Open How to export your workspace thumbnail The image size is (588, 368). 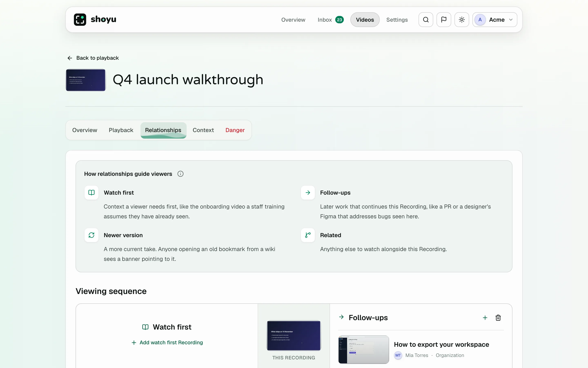click(x=363, y=350)
